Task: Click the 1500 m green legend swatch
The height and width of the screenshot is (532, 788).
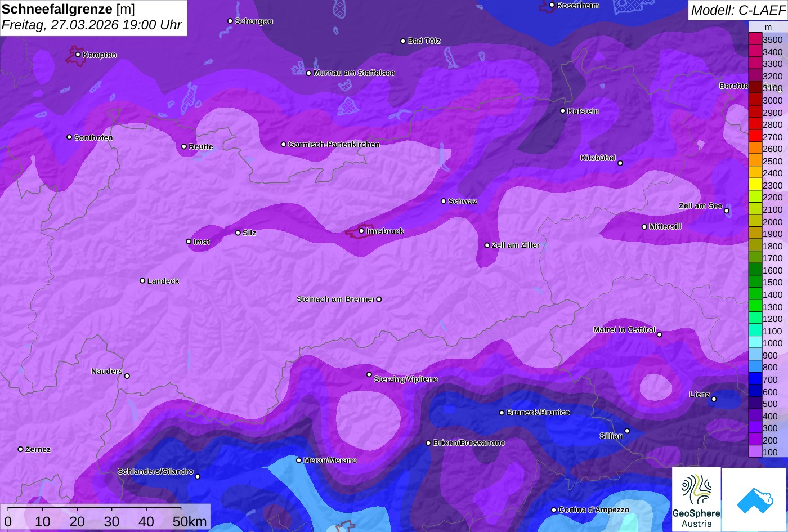Action: (755, 283)
